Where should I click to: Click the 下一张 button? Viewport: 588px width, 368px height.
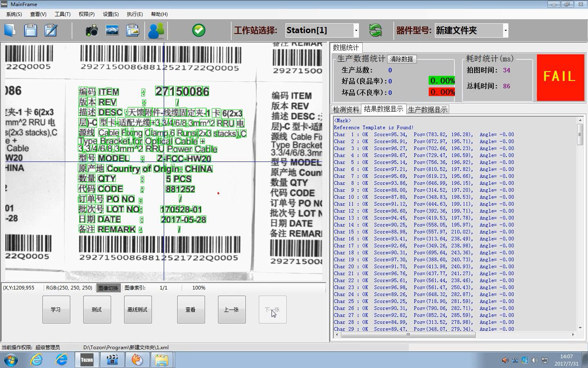coord(272,310)
